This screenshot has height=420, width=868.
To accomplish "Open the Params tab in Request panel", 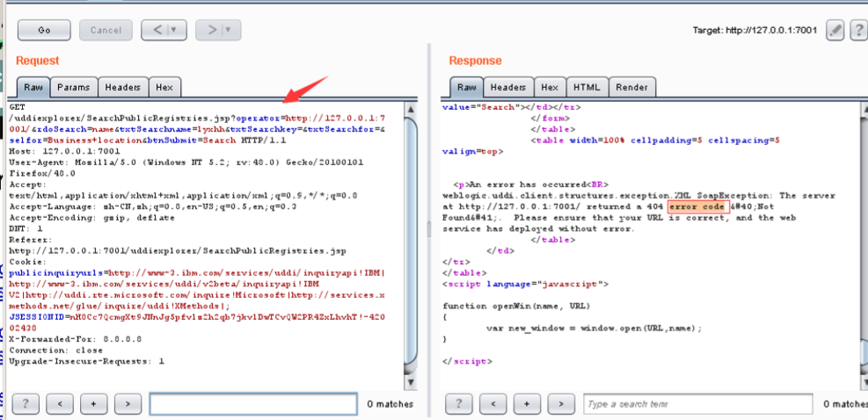I will (x=74, y=88).
